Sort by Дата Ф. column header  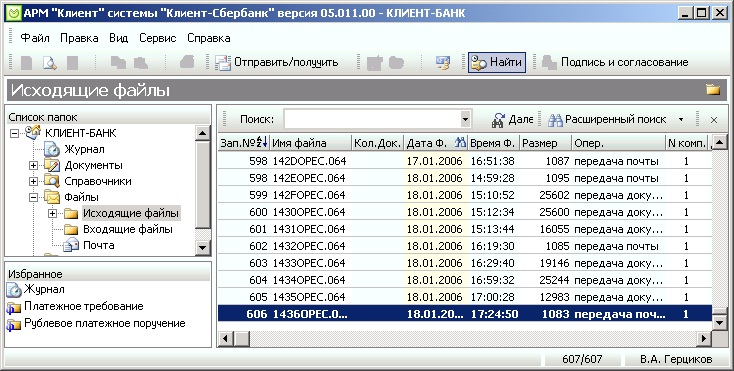tap(435, 143)
